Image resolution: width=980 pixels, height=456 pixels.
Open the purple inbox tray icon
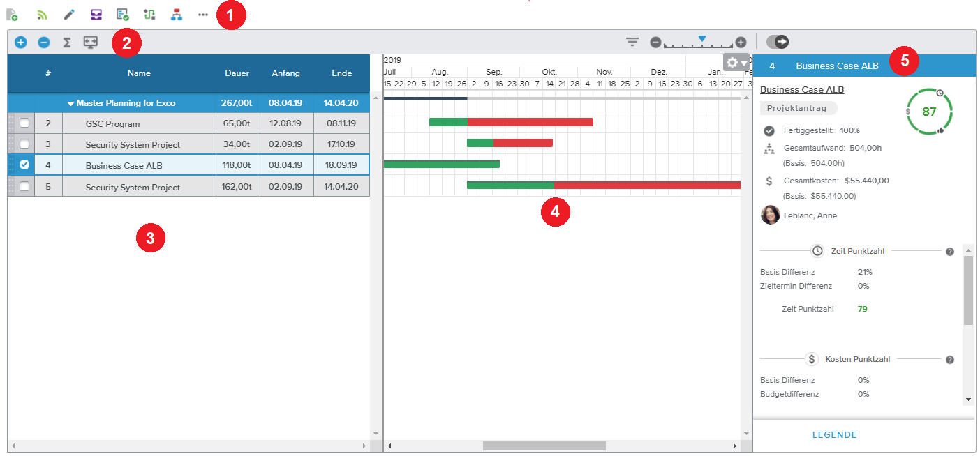96,14
